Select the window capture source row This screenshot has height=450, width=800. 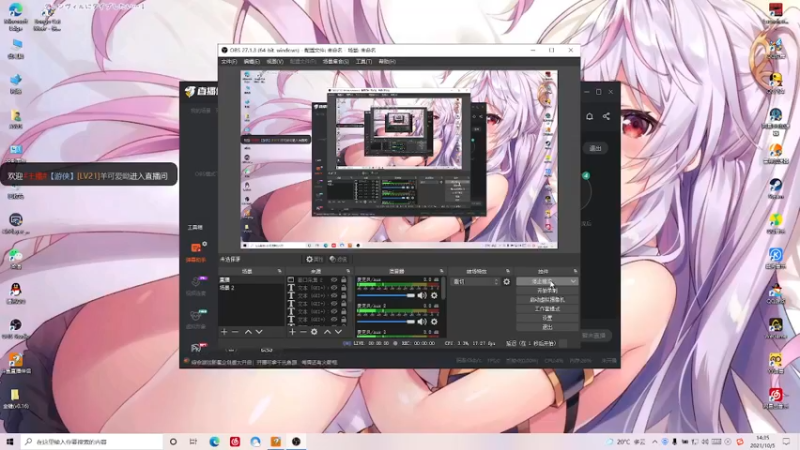click(x=318, y=280)
